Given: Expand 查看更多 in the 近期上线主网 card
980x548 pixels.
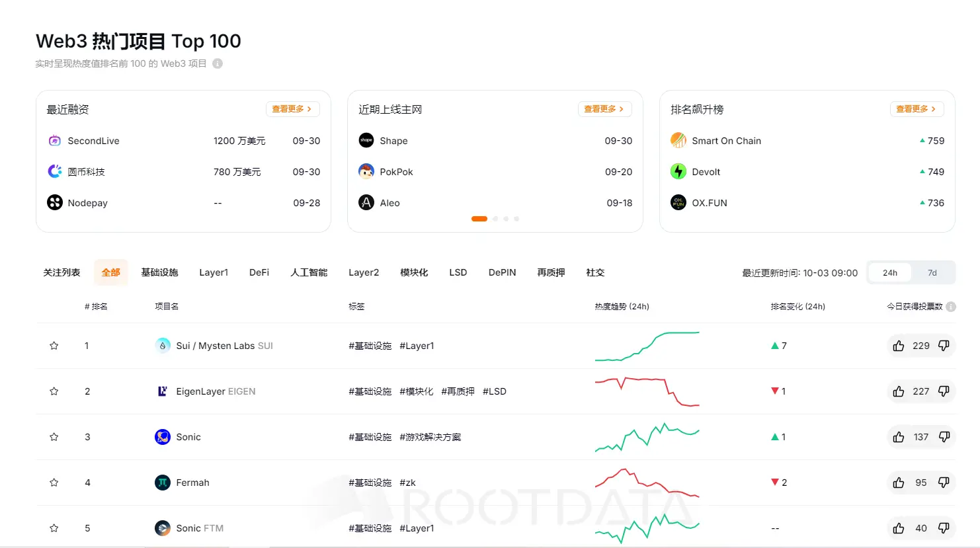Looking at the screenshot, I should 604,109.
